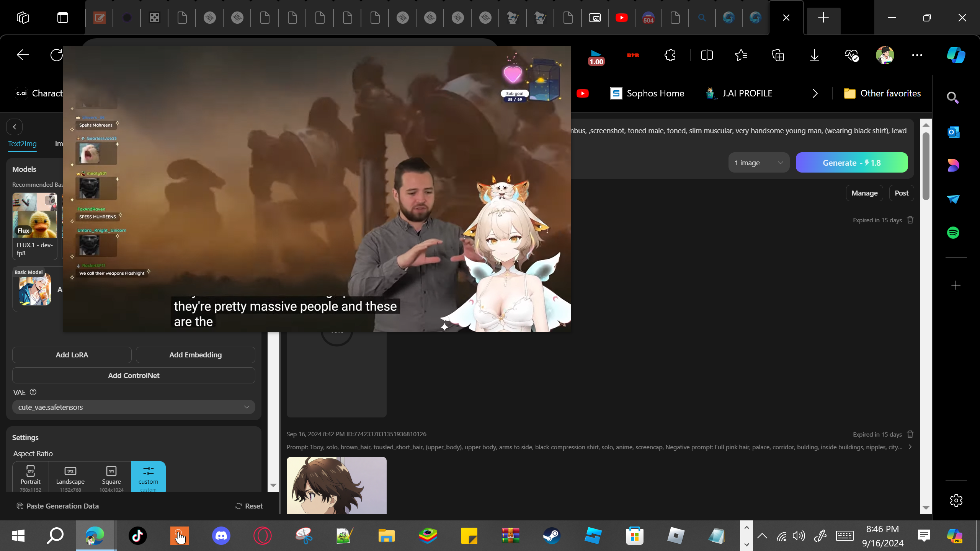The height and width of the screenshot is (551, 980).
Task: Open Browser essentials heart icon
Action: click(852, 55)
